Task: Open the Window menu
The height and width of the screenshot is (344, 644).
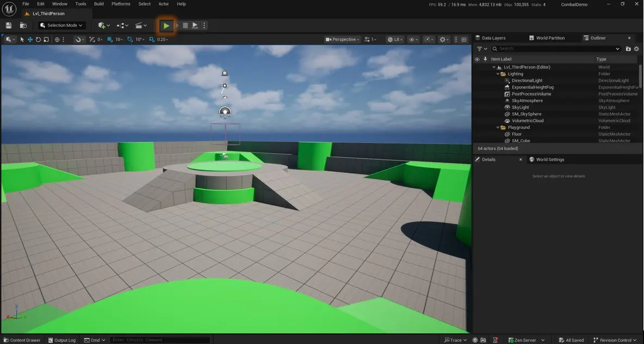Action: pos(59,4)
